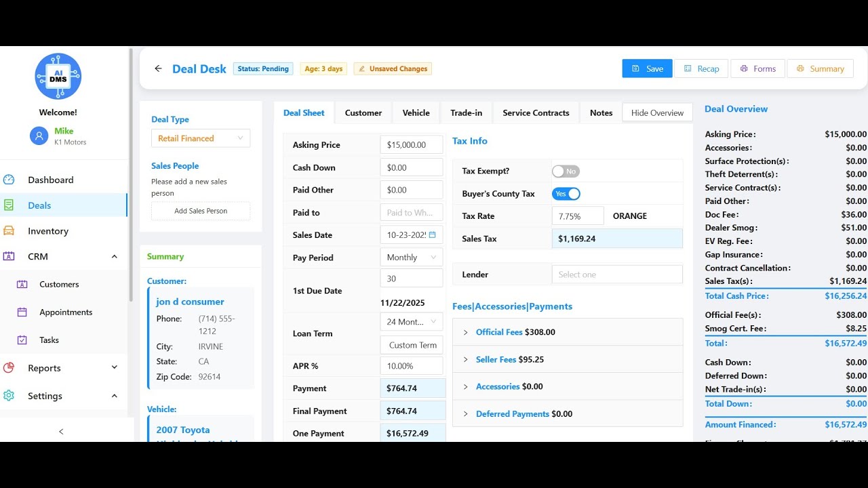
Task: Click the AI DMS logo
Action: click(x=58, y=77)
